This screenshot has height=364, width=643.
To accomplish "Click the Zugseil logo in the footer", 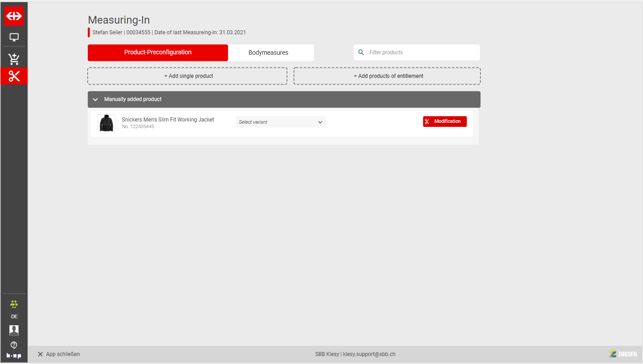I will [623, 354].
